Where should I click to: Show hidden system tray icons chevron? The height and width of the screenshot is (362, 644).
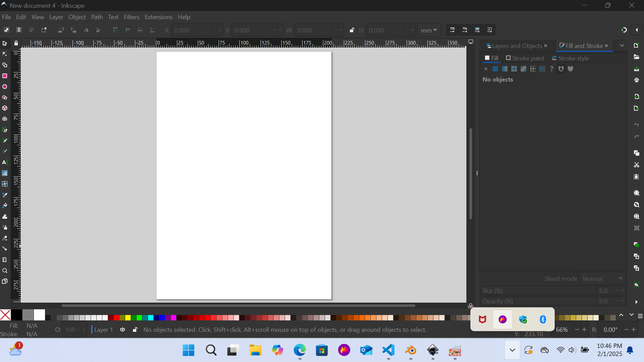pyautogui.click(x=512, y=350)
